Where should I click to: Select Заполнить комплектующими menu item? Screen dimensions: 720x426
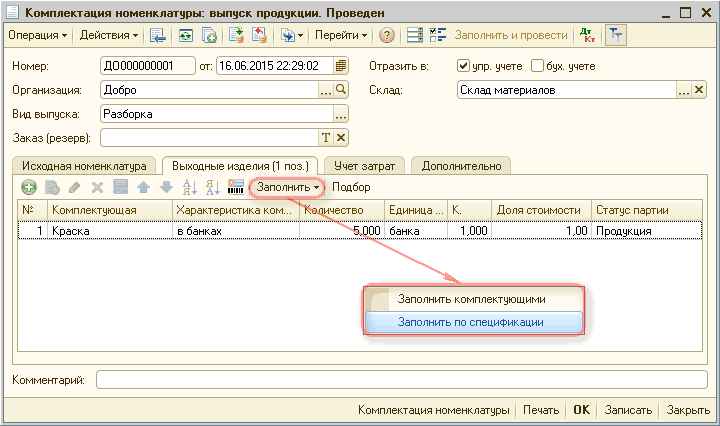point(474,299)
